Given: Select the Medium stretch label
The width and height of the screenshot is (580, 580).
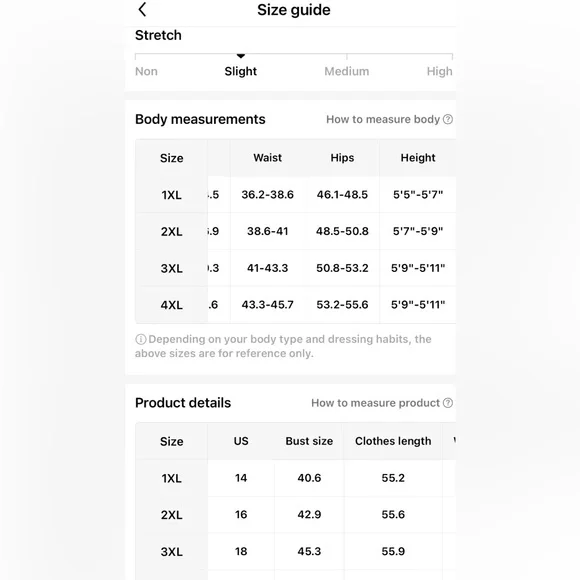Looking at the screenshot, I should [x=347, y=71].
